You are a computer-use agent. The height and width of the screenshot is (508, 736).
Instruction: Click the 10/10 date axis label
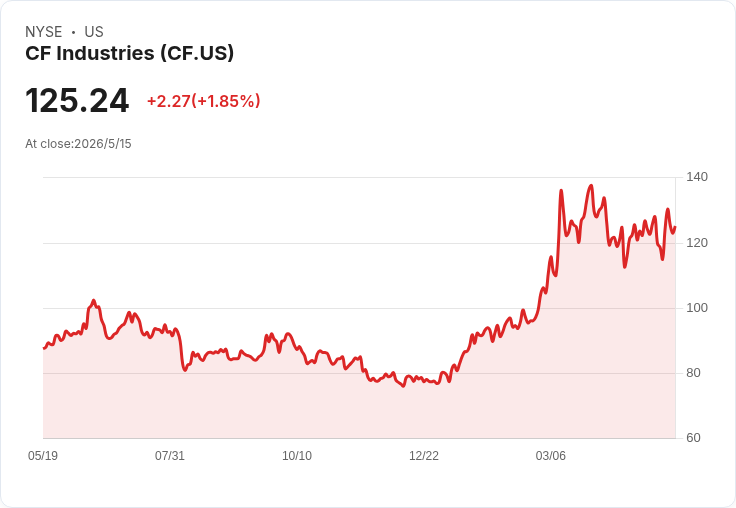[x=297, y=455]
